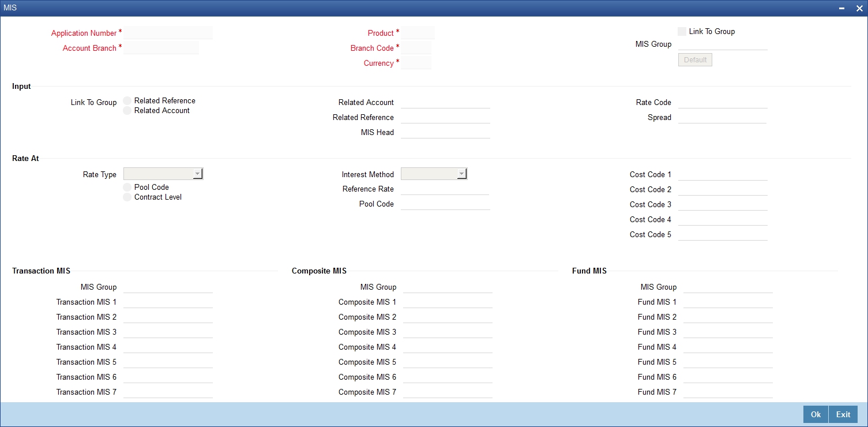Click the Transaction MIS 3 field
This screenshot has height=427, width=868.
pos(168,332)
